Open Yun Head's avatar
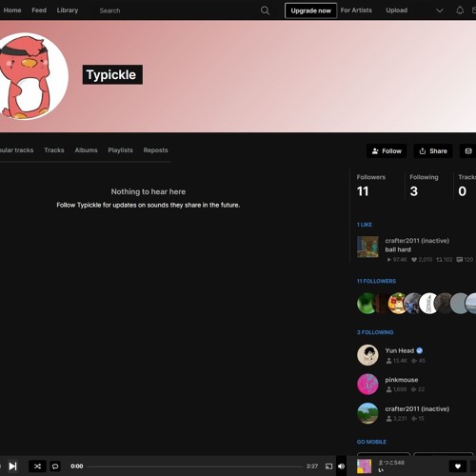Screen dimensions: 476x476 pyautogui.click(x=367, y=355)
